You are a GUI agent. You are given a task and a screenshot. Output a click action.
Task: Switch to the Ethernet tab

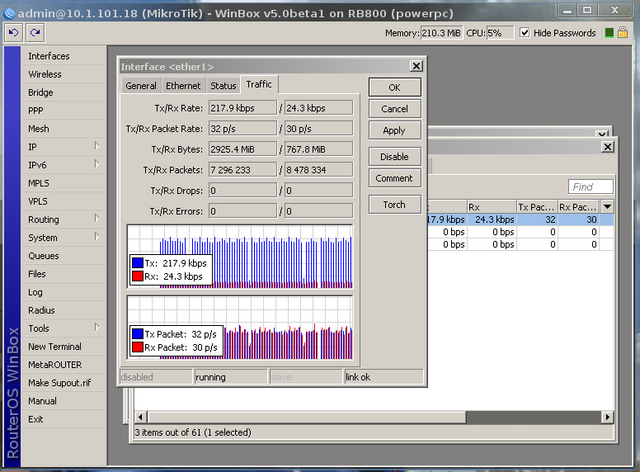(183, 86)
